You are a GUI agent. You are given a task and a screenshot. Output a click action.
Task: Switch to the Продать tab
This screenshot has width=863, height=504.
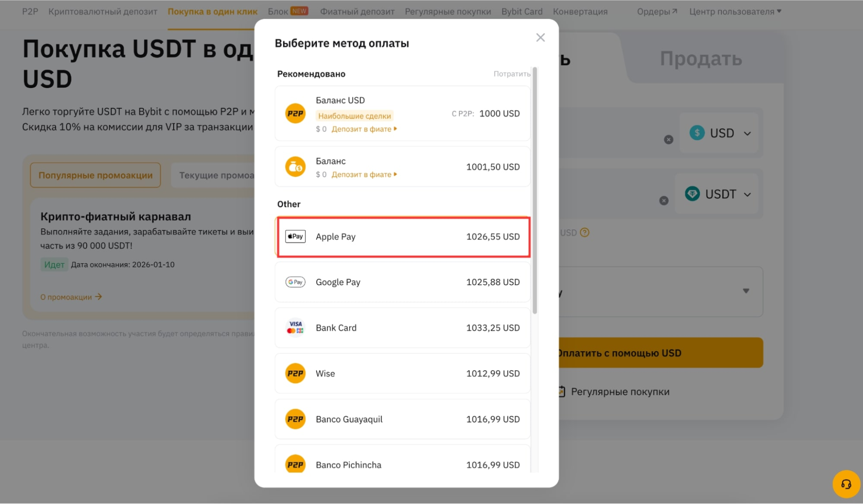click(700, 59)
